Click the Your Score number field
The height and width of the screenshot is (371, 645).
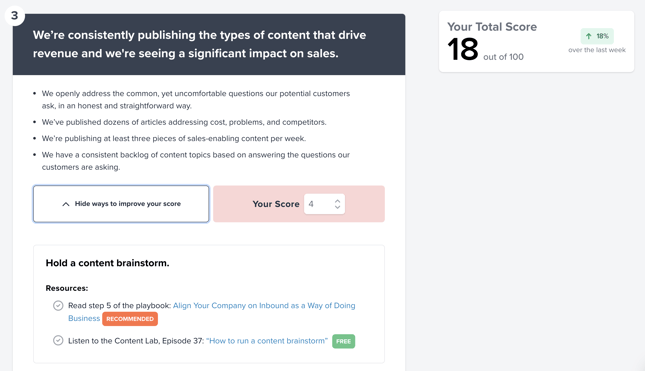click(324, 204)
